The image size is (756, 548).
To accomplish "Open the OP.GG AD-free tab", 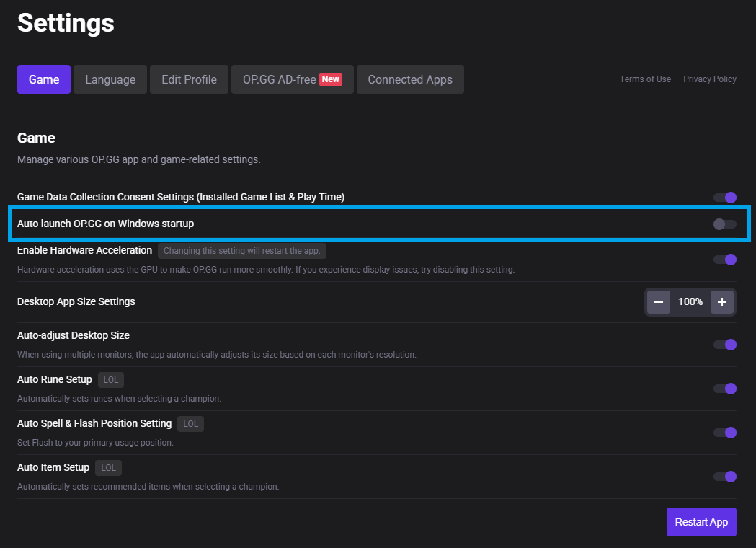I will coord(292,79).
